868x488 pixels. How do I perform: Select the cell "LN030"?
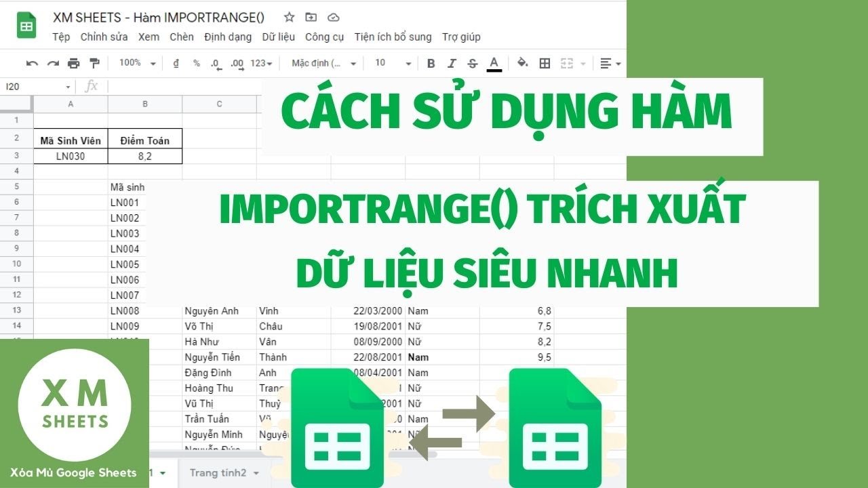(x=71, y=157)
